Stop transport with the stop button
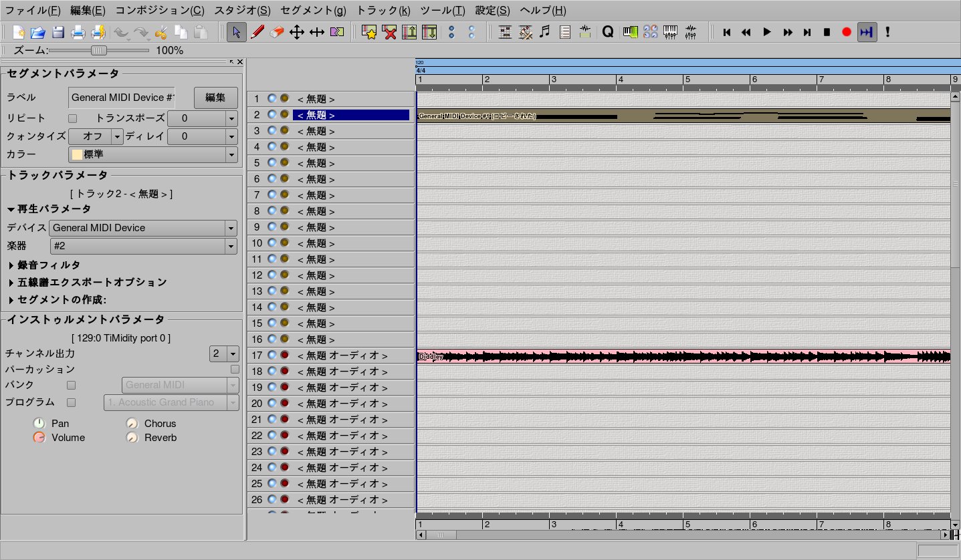 pyautogui.click(x=827, y=31)
